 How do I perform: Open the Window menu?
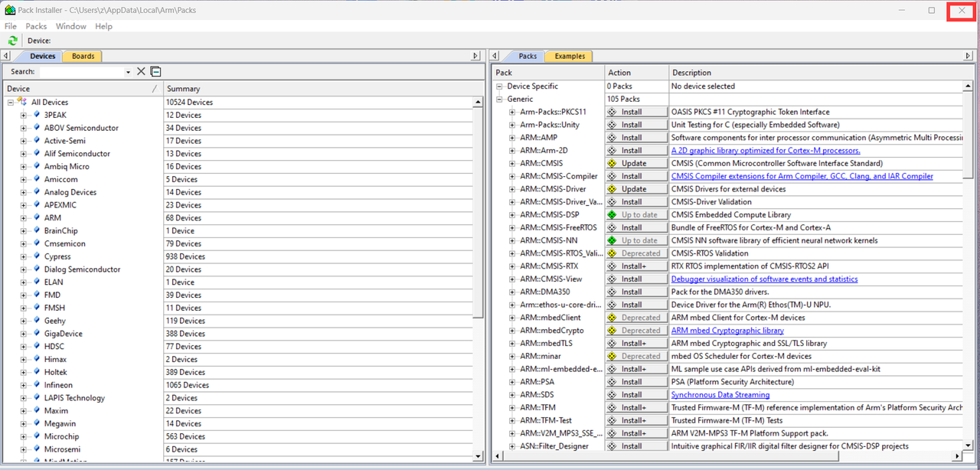tap(71, 26)
